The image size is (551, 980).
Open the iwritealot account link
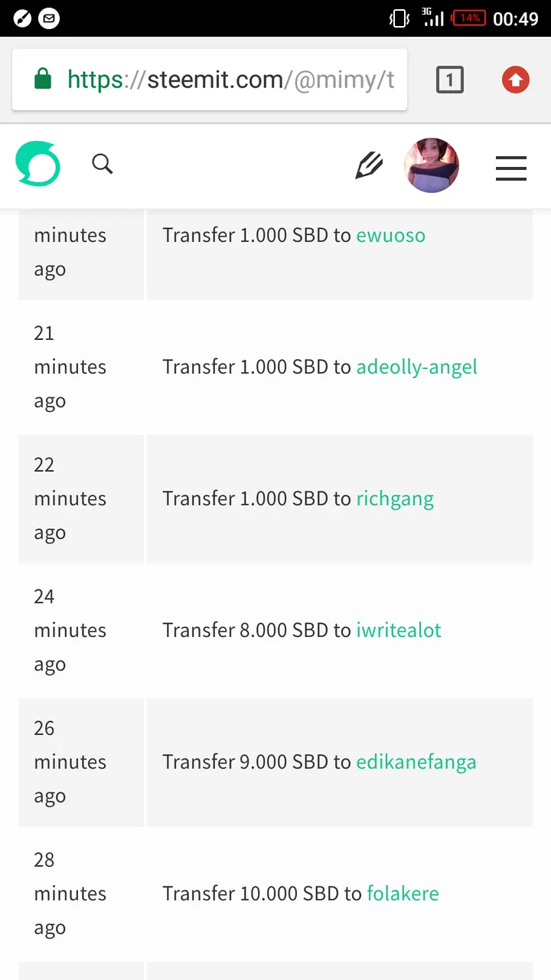(x=399, y=630)
